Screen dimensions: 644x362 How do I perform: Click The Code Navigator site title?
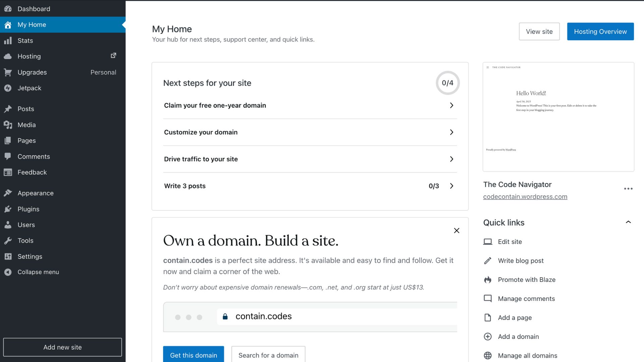(x=517, y=184)
